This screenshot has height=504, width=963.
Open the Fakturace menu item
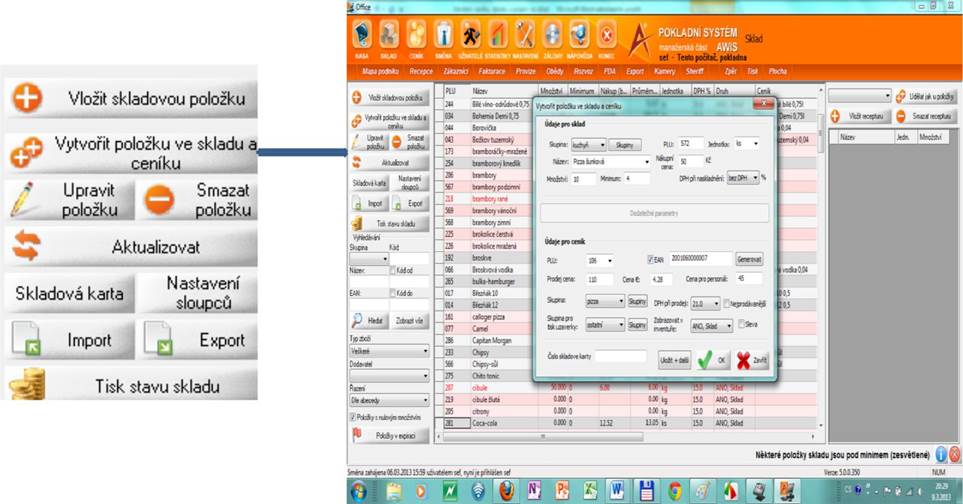pos(492,71)
